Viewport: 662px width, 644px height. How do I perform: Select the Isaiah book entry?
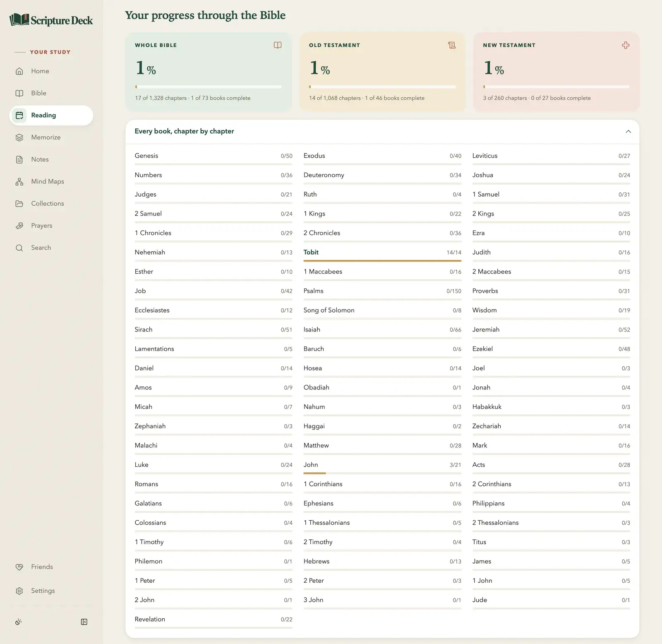click(382, 332)
